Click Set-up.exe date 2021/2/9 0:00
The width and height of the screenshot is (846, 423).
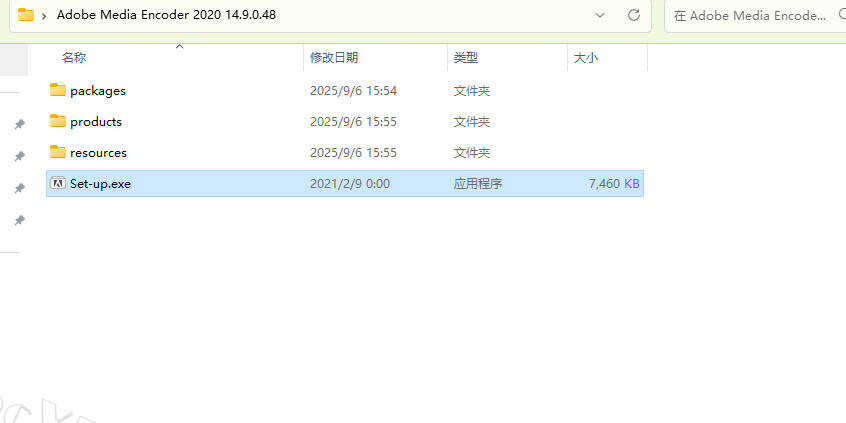point(350,184)
